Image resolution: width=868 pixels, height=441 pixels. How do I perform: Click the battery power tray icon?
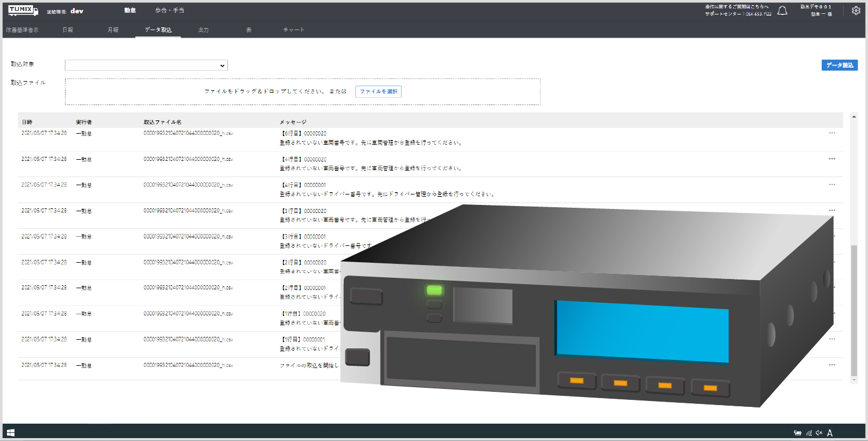[798, 433]
